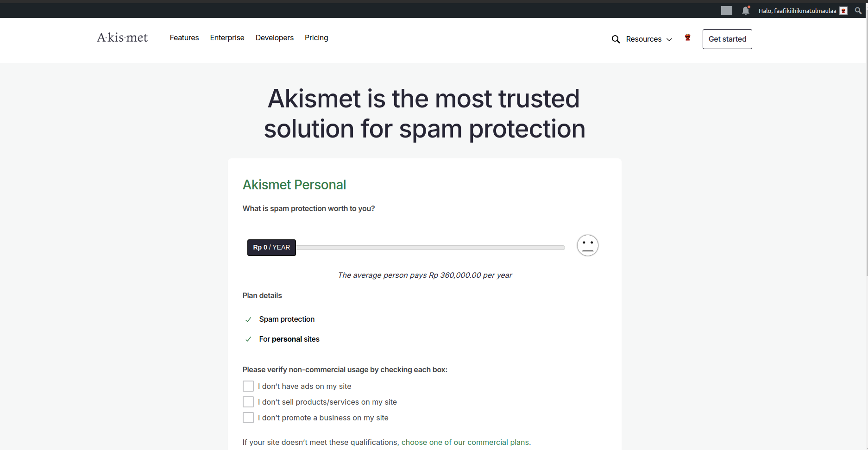Click the neutral face emoji icon
Screen dimensions: 868x450
(x=588, y=245)
